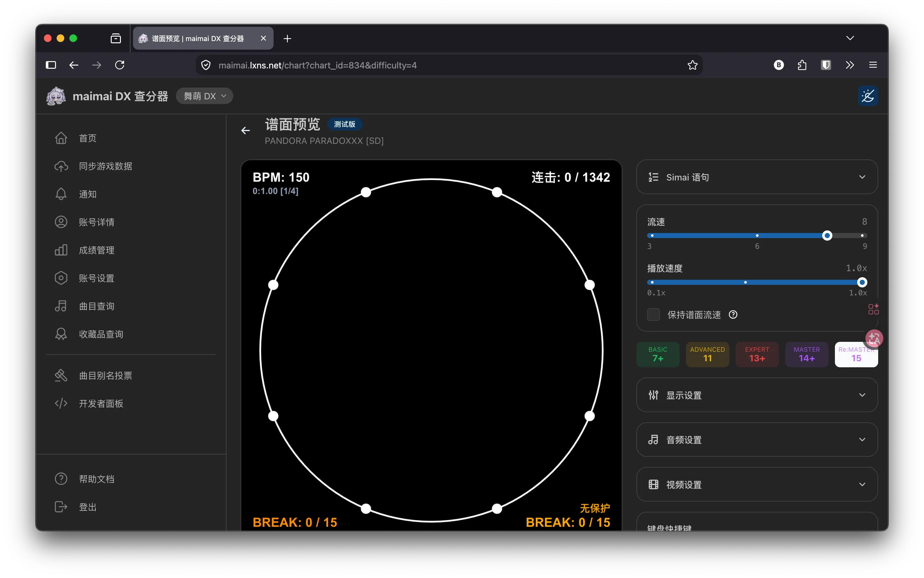Toggle the browser sidebar panel icon
Viewport: 924px width, 578px height.
[51, 65]
